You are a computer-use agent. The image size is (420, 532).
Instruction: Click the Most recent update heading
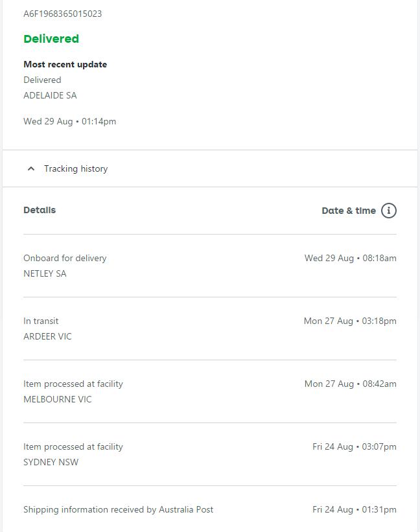65,64
